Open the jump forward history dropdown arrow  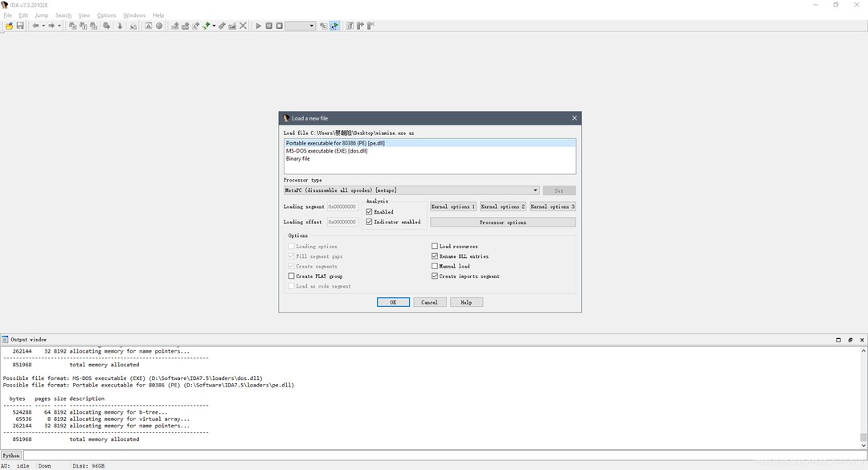tap(59, 26)
